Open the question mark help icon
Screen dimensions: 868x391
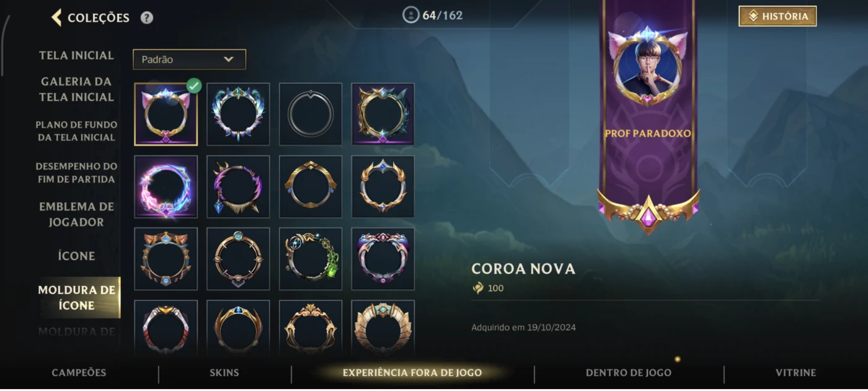[x=146, y=17]
